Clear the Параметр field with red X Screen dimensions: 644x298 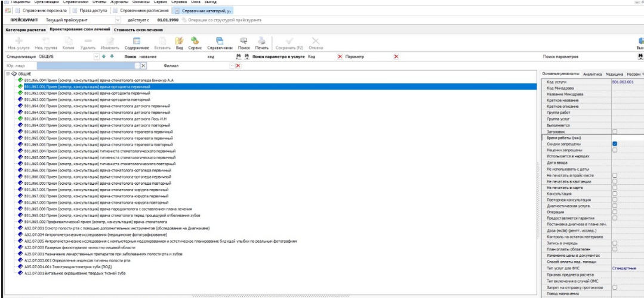pyautogui.click(x=396, y=56)
